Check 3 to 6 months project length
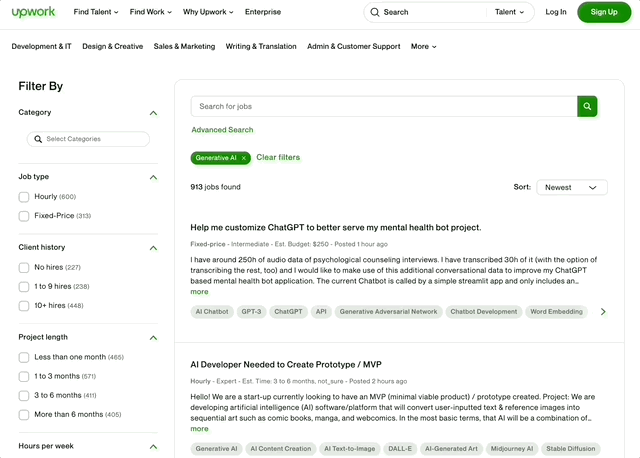 coord(24,396)
